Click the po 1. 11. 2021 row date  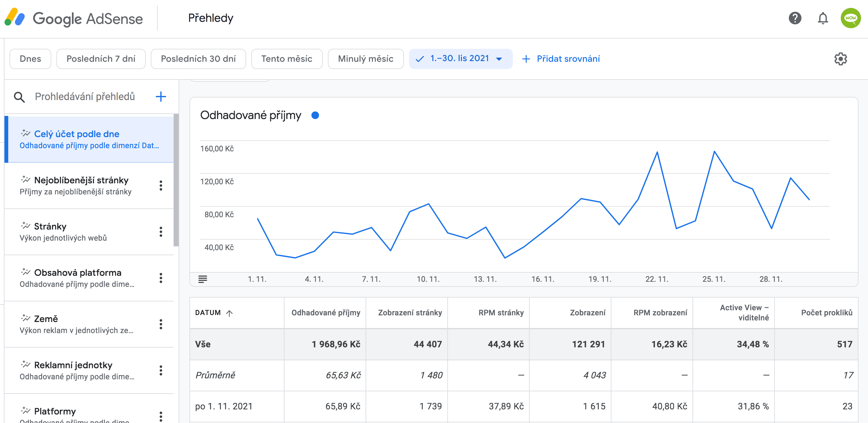(224, 406)
